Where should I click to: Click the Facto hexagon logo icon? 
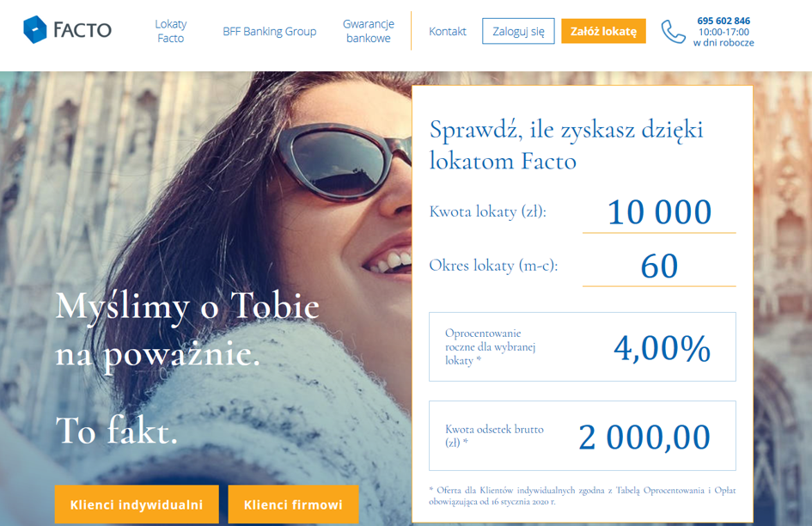click(35, 29)
